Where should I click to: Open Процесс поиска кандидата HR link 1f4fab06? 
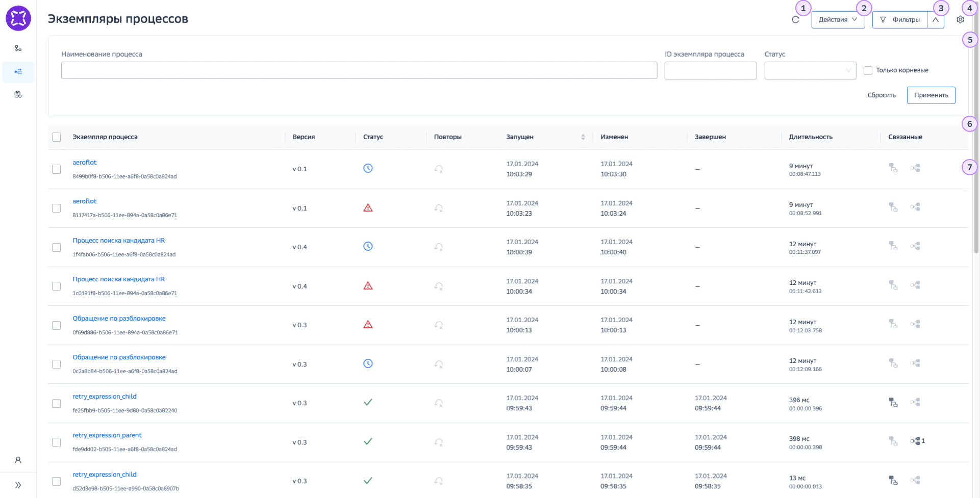click(118, 241)
